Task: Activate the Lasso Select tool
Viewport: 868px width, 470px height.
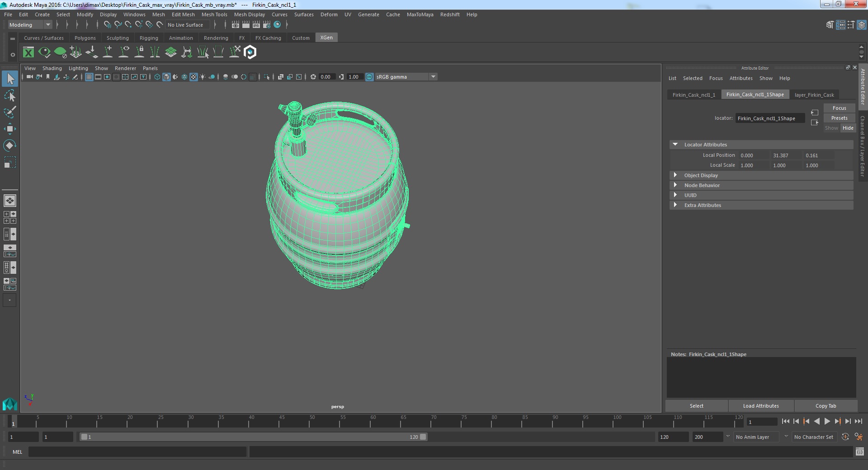Action: coord(10,95)
